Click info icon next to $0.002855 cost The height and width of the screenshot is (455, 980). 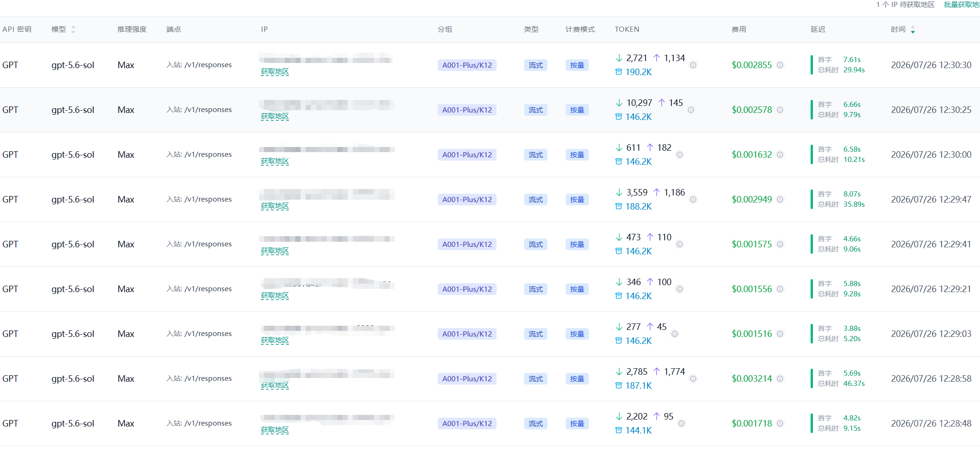[780, 65]
